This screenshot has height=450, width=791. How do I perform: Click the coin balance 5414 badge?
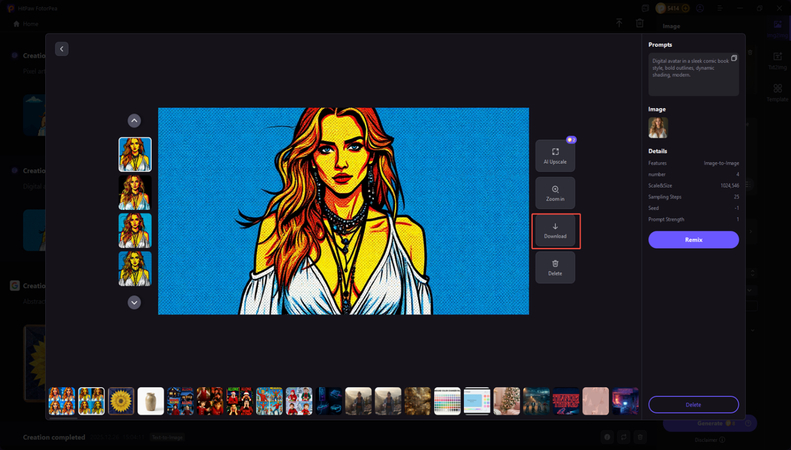point(673,8)
